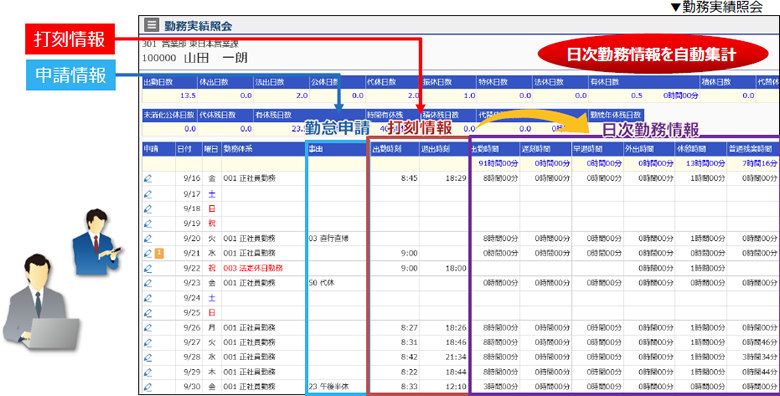Edit the application for the 9/20 row

point(148,238)
